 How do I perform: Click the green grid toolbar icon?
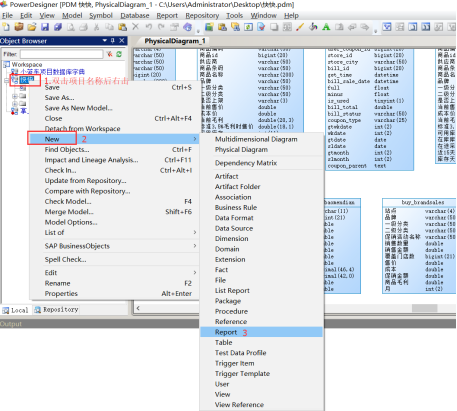[209, 27]
